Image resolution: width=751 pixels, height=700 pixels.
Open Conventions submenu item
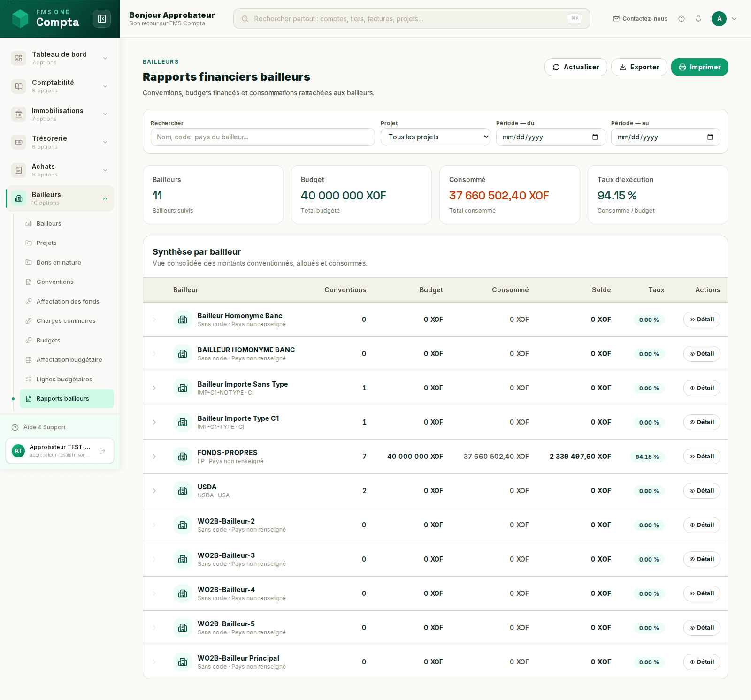tap(67, 282)
